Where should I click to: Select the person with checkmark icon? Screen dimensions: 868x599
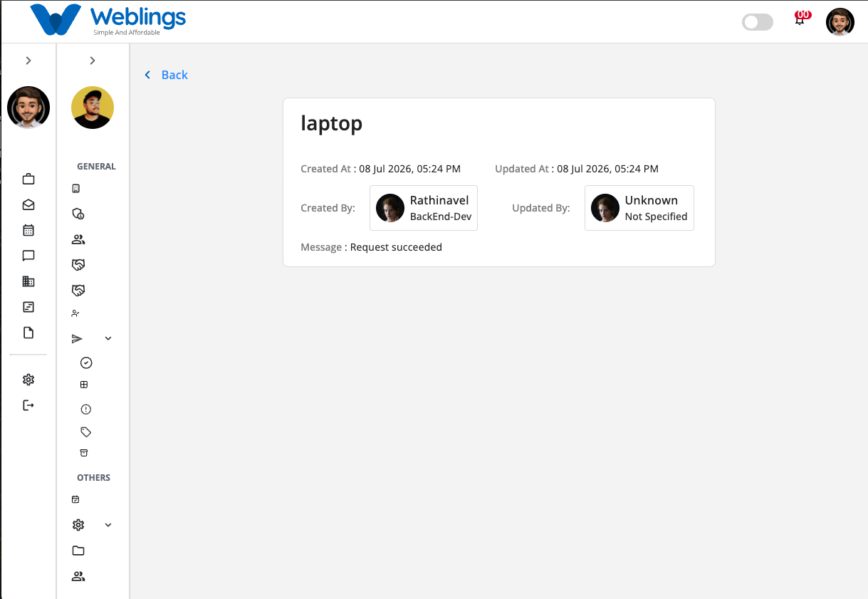tap(76, 313)
